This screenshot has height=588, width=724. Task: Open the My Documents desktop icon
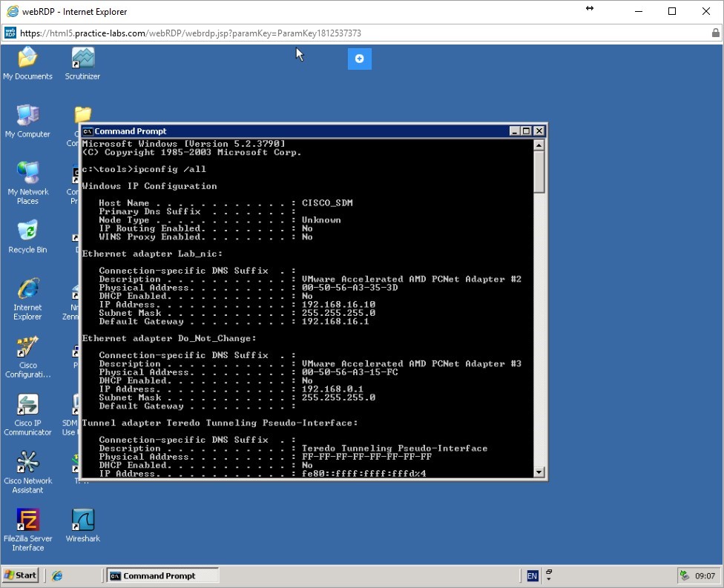[x=27, y=64]
